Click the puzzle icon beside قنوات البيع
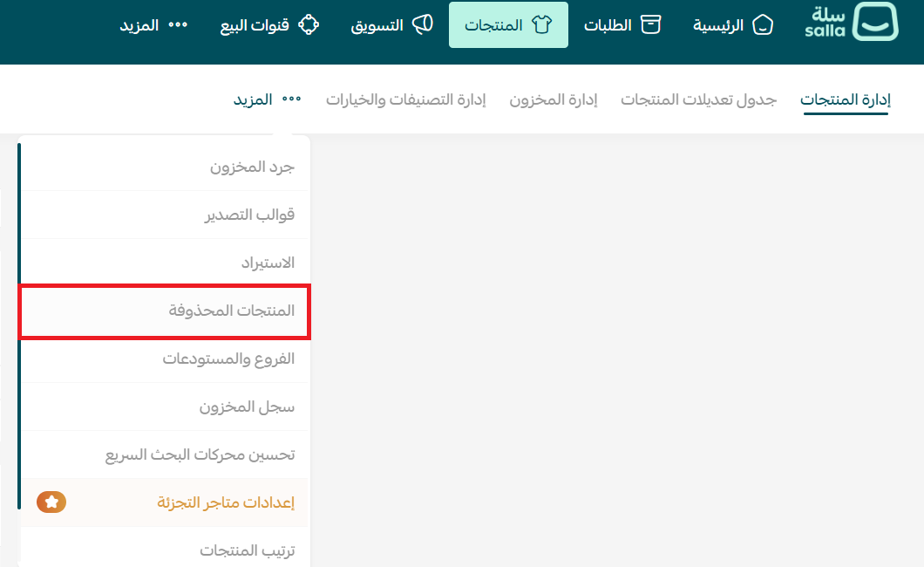Viewport: 924px width, 567px height. point(309,24)
